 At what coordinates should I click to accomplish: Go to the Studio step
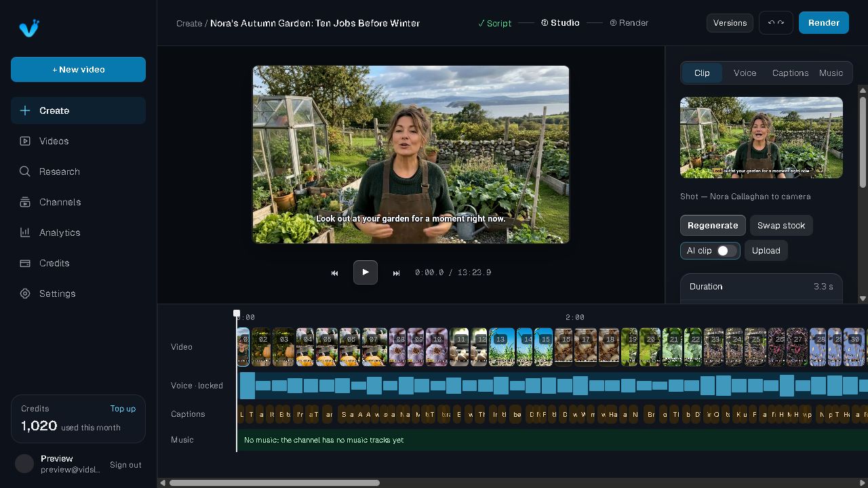point(560,23)
